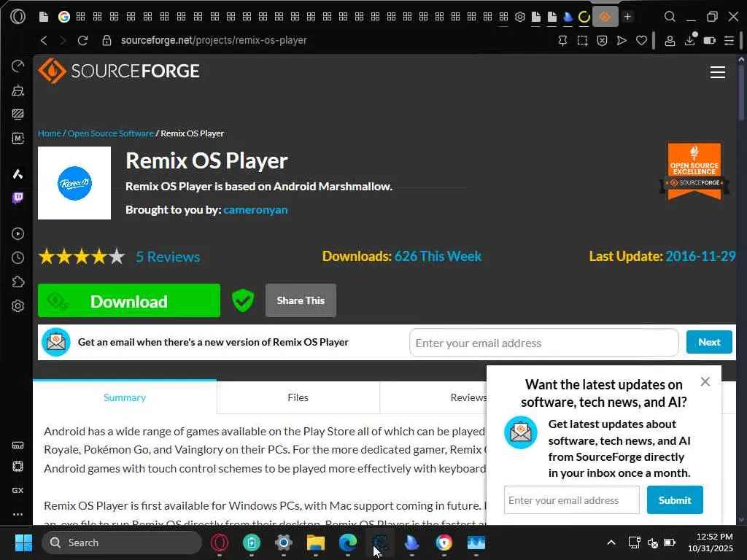The height and width of the screenshot is (560, 747).
Task: Click the taskbar Search box
Action: coord(122,542)
